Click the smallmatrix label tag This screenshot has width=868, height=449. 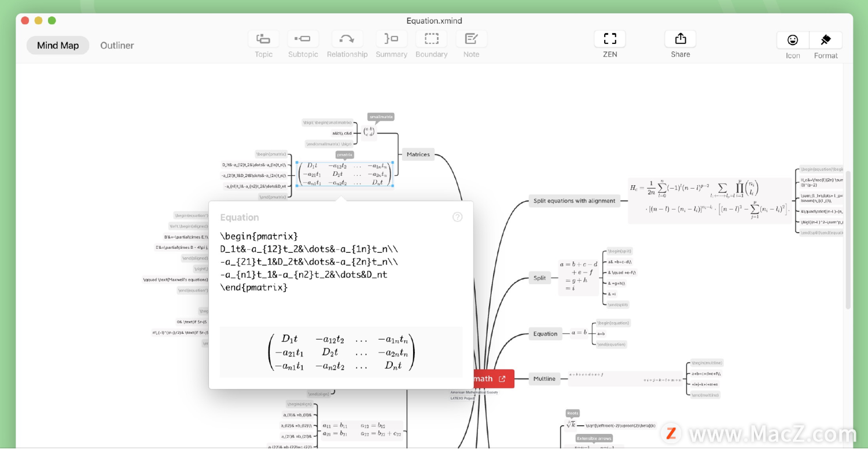[381, 116]
